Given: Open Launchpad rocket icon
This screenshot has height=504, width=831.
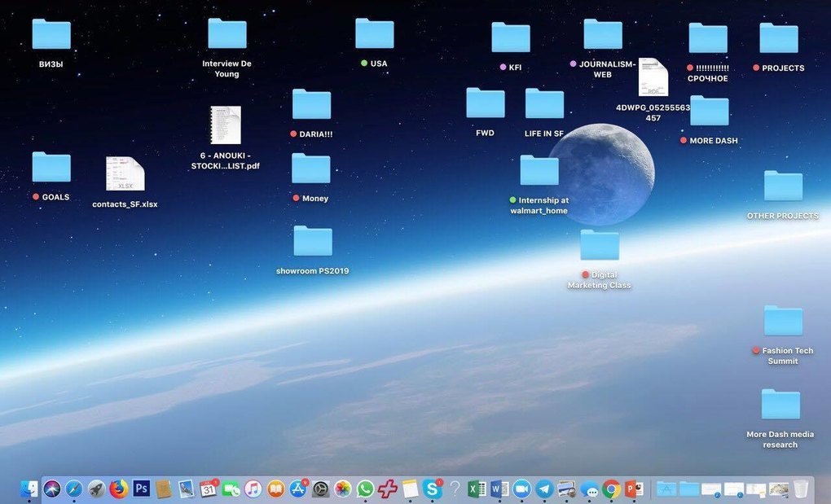Looking at the screenshot, I should [96, 489].
